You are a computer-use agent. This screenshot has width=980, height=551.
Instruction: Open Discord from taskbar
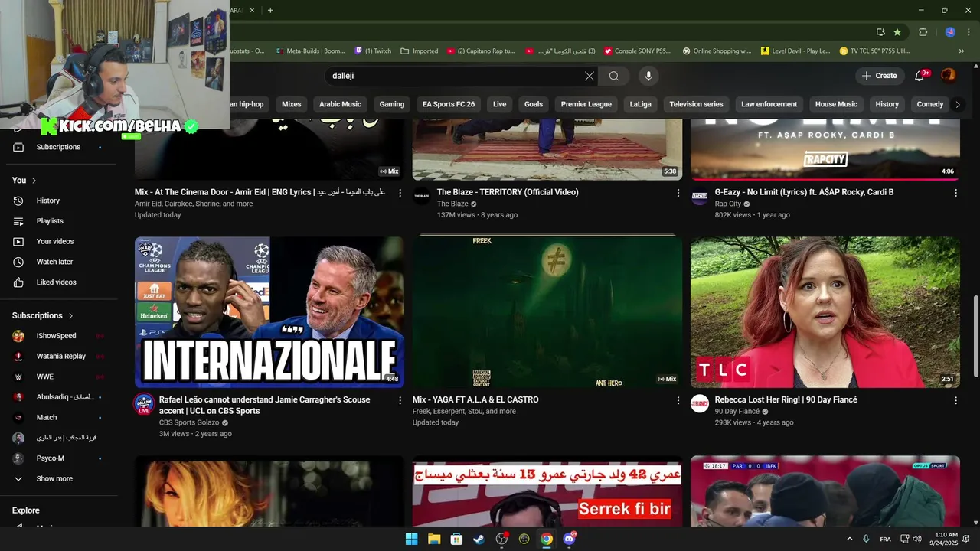point(569,539)
